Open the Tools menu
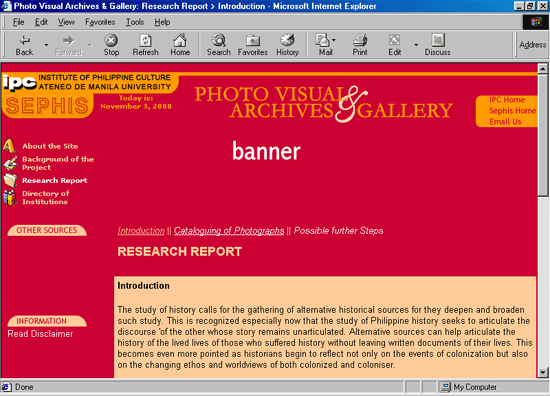This screenshot has width=550, height=396. 135,22
